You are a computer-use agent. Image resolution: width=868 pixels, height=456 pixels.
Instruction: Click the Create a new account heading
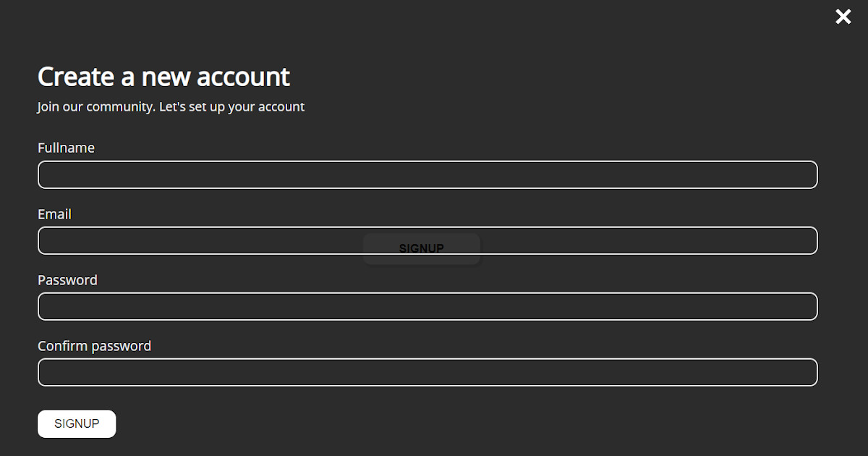tap(163, 76)
